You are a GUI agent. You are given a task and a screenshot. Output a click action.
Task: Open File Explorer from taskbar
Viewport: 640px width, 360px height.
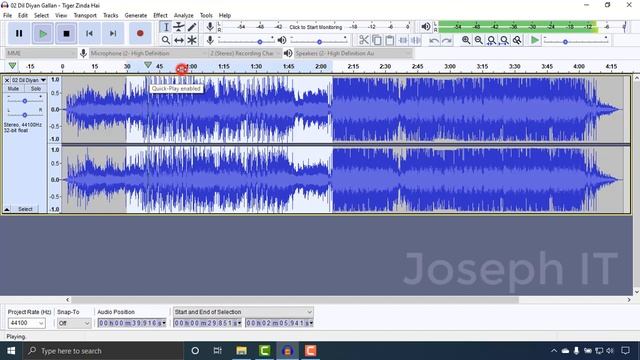click(241, 351)
